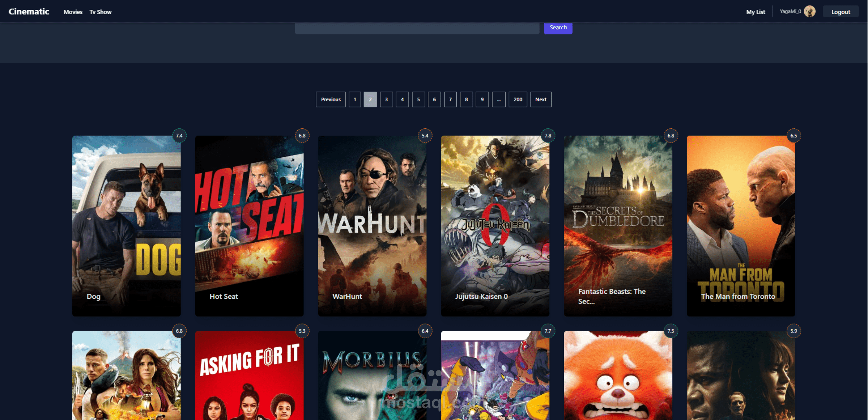Open the Tv Show menu

[x=101, y=12]
